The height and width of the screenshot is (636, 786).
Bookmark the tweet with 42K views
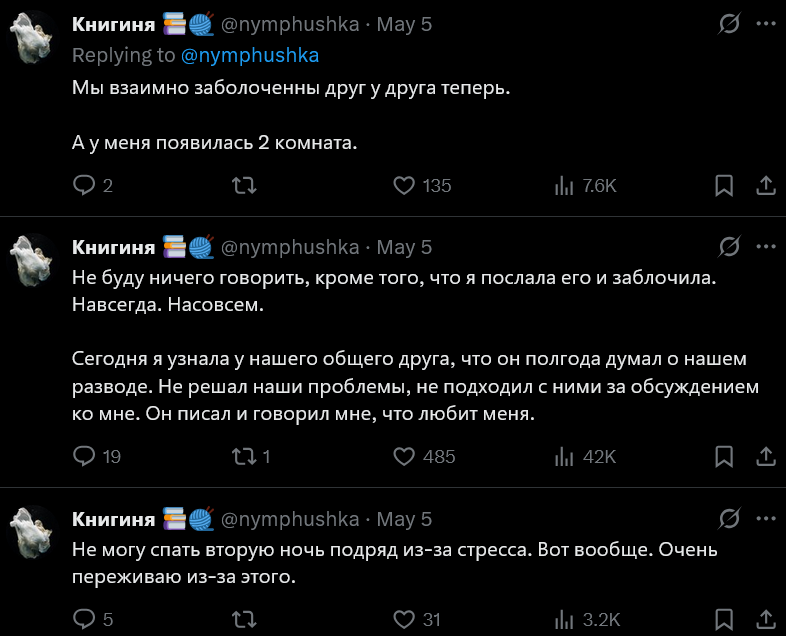[724, 456]
